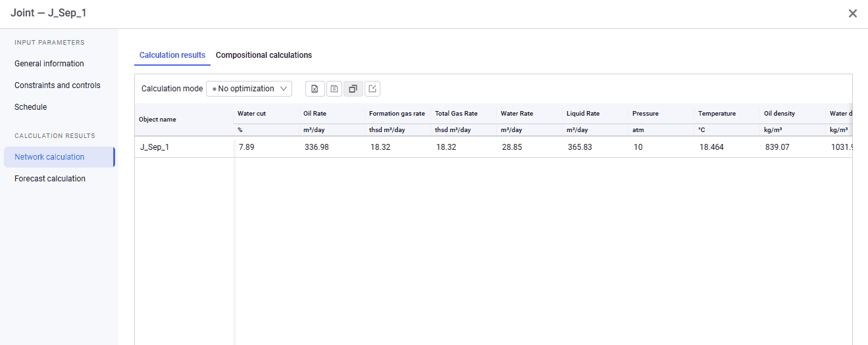Click the Oil Rate column header
The image size is (868, 345).
pyautogui.click(x=332, y=114)
